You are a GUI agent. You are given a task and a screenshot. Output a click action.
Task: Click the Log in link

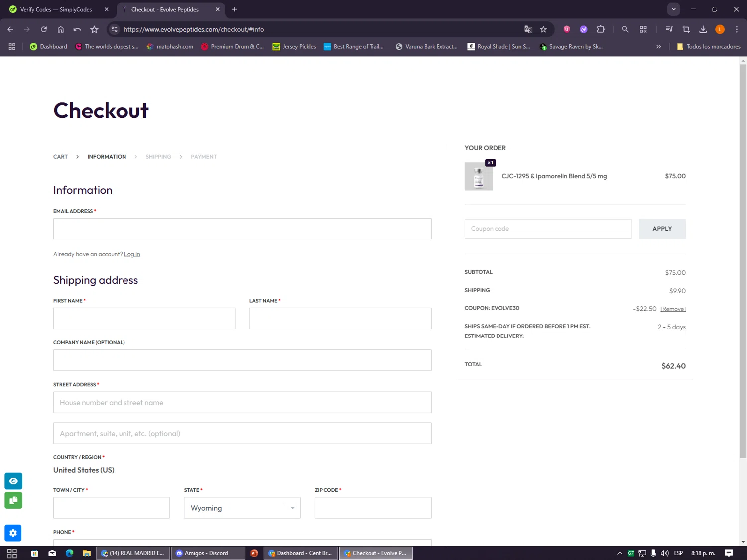(x=132, y=254)
